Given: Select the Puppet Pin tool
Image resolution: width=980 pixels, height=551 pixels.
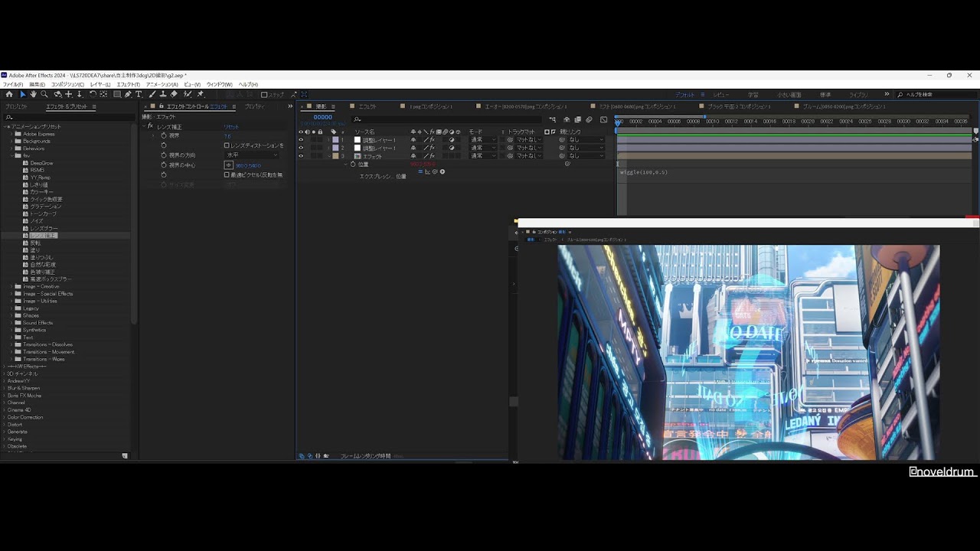Looking at the screenshot, I should point(201,94).
